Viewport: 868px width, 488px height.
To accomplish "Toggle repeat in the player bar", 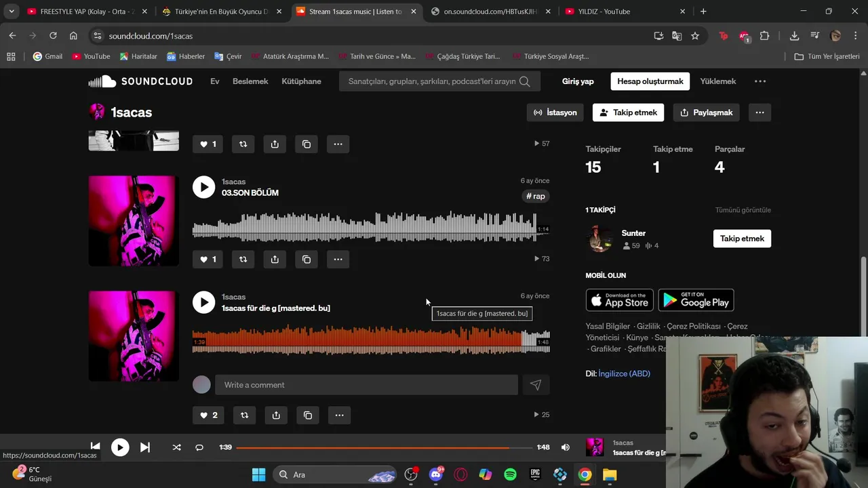I will pyautogui.click(x=199, y=447).
